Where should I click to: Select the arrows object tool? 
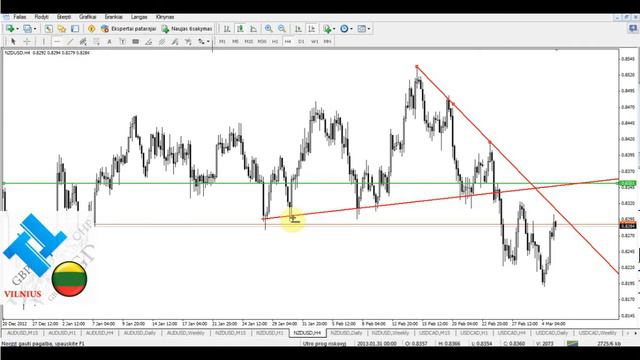[x=202, y=41]
